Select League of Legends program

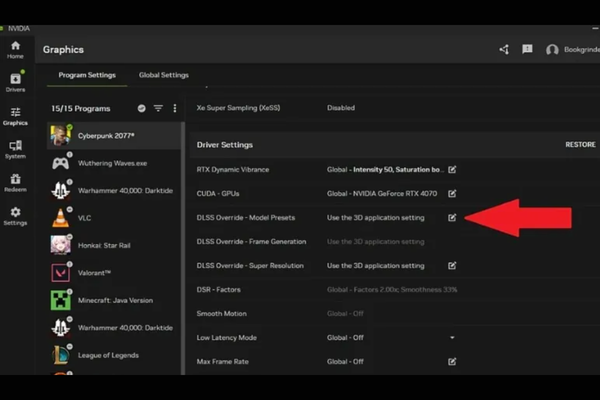click(x=114, y=355)
